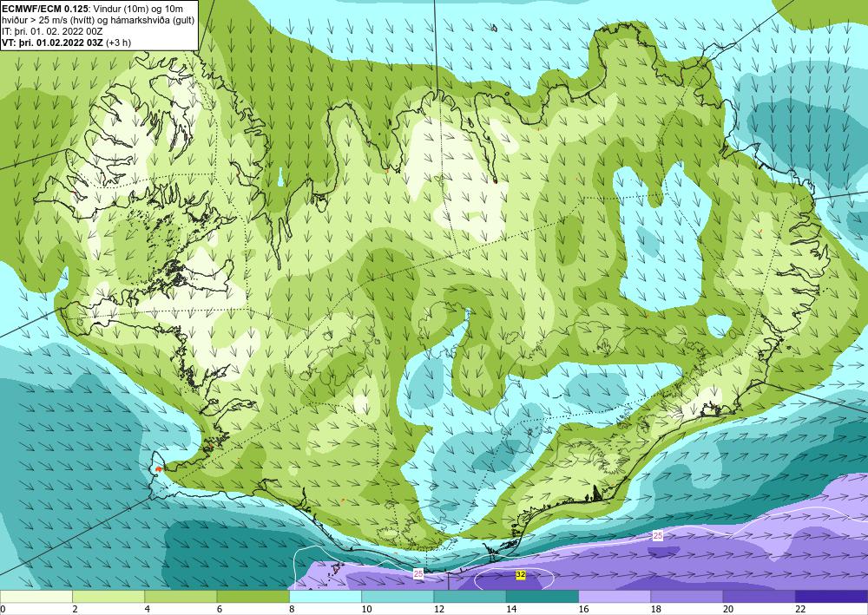Click the 22+ m/s deepest purple swatch

pyautogui.click(x=832, y=596)
